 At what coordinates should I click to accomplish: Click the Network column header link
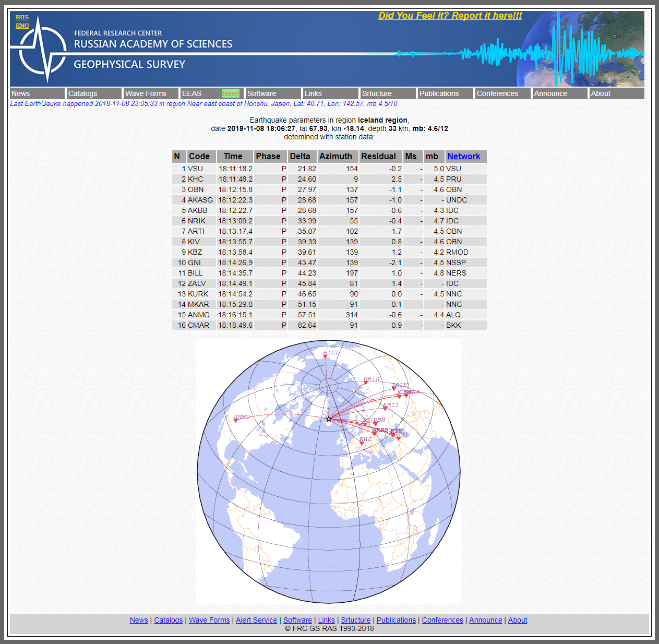463,156
